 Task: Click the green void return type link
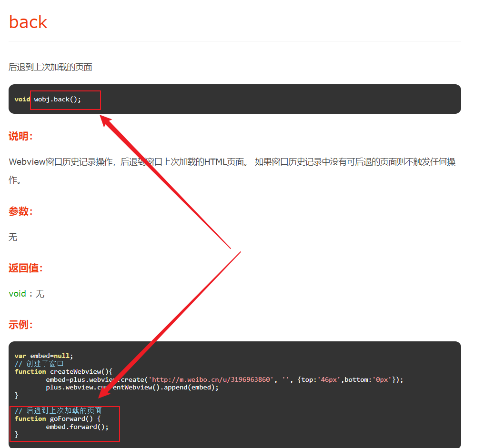coord(17,294)
